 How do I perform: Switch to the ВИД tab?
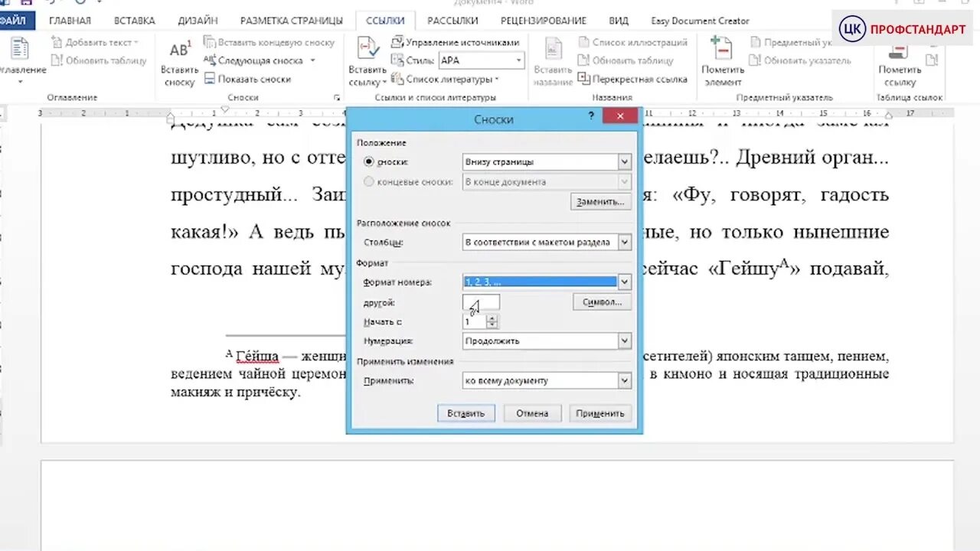[619, 21]
